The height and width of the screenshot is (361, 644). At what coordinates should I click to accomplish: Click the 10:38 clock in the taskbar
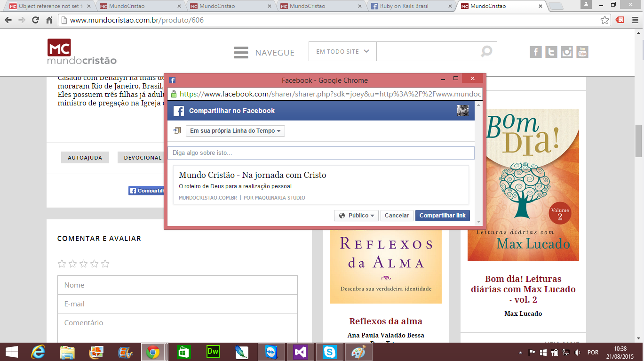pos(620,348)
